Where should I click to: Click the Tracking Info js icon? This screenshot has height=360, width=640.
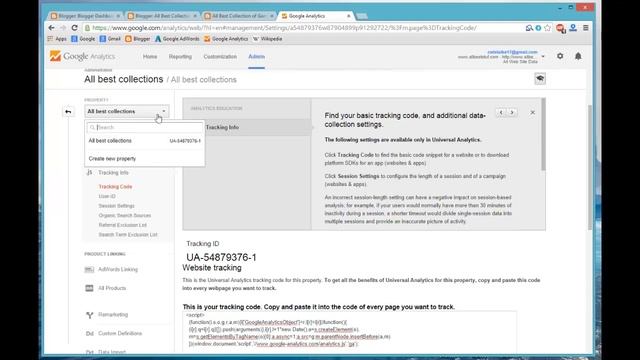[x=89, y=173]
